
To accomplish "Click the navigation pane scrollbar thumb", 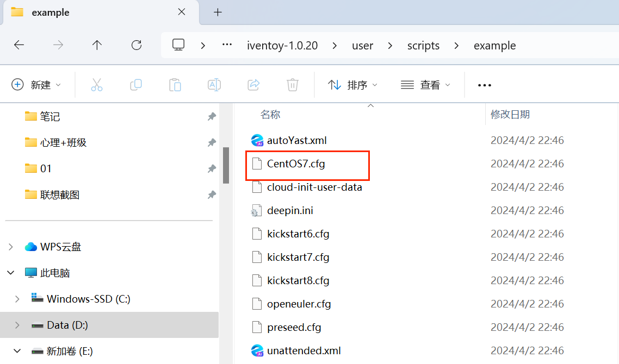I will pos(226,165).
